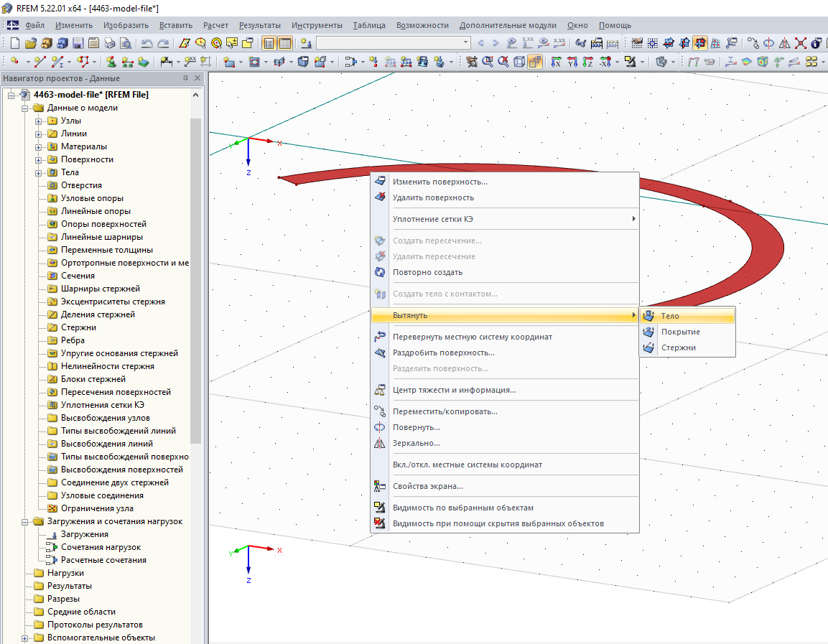Click the info about object icon
This screenshot has width=828, height=644.
tap(815, 43)
